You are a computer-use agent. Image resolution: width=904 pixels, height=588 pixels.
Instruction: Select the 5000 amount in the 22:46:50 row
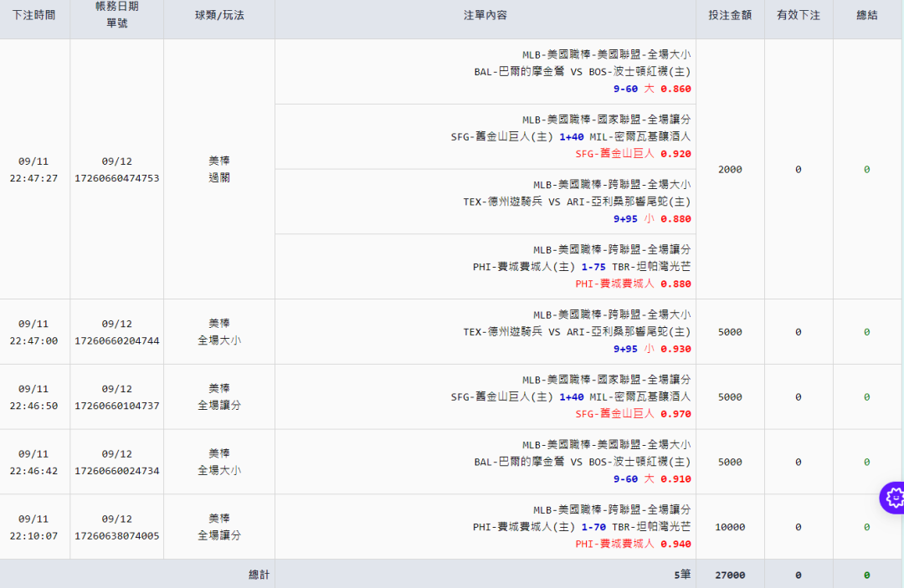(x=730, y=397)
